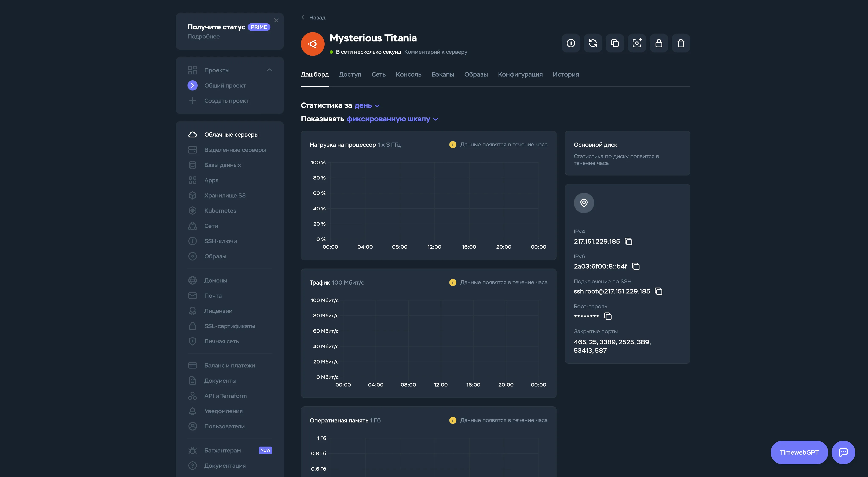Click the CPU chart info icon
This screenshot has width=868, height=477.
tap(453, 144)
